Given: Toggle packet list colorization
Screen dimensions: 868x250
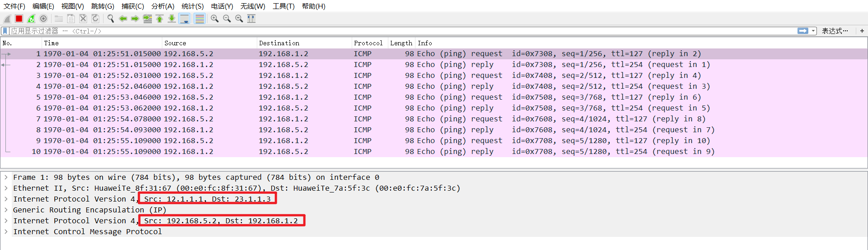Looking at the screenshot, I should [199, 19].
